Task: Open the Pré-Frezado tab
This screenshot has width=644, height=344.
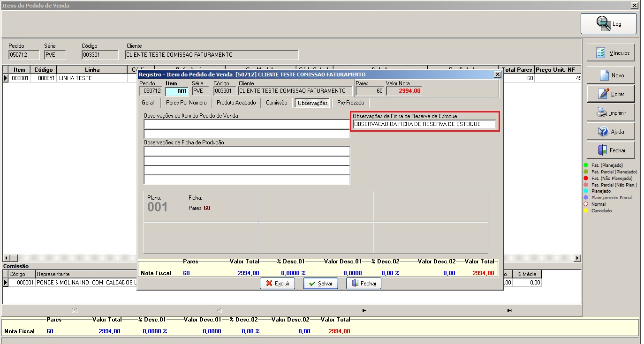Action: coord(350,103)
